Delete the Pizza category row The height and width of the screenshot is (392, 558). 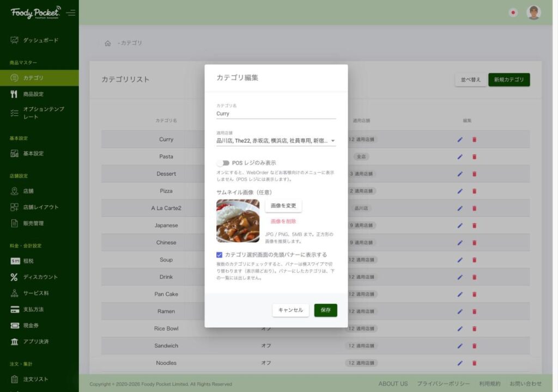tap(474, 191)
